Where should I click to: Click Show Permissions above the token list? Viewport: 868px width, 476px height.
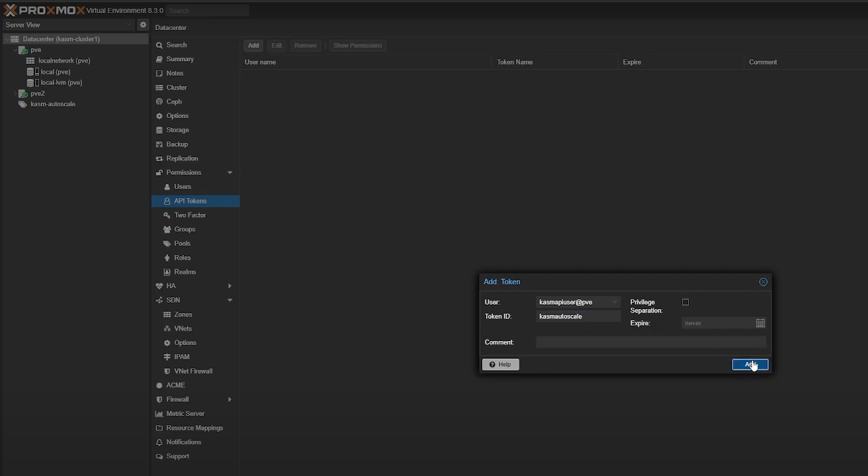pyautogui.click(x=357, y=46)
